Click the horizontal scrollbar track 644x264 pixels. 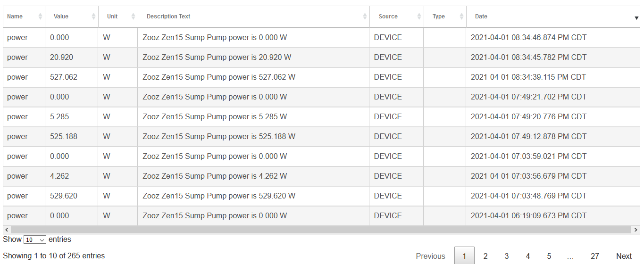click(x=321, y=230)
